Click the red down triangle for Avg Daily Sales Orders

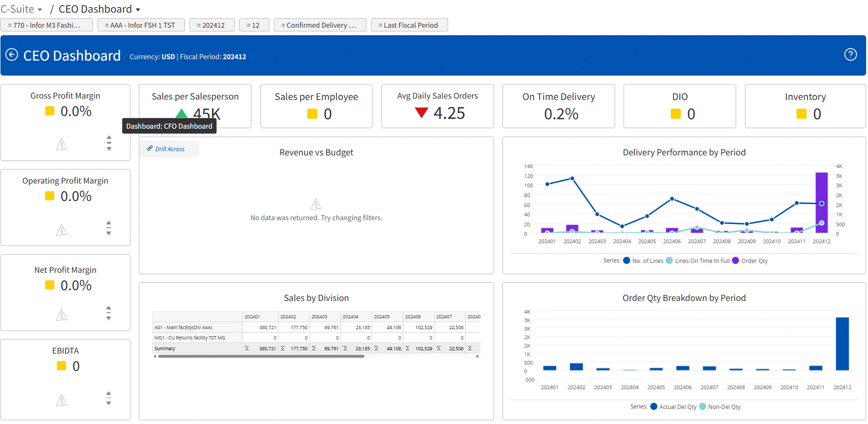coord(421,113)
